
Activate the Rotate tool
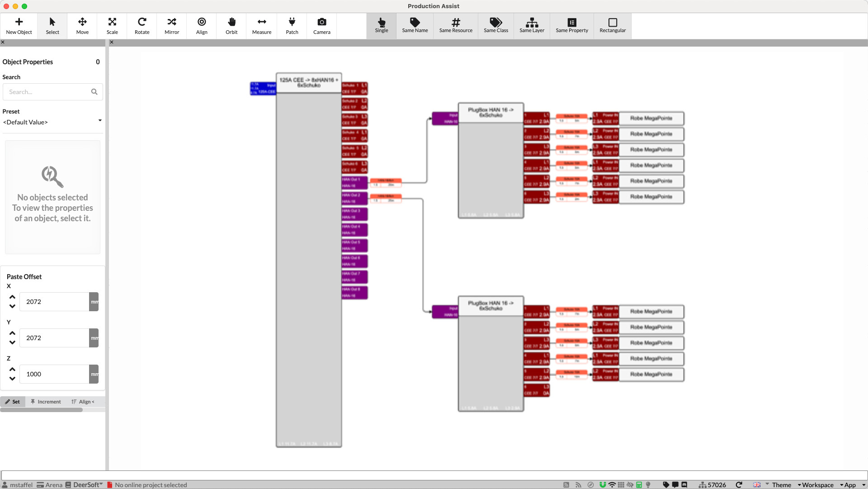tap(142, 26)
